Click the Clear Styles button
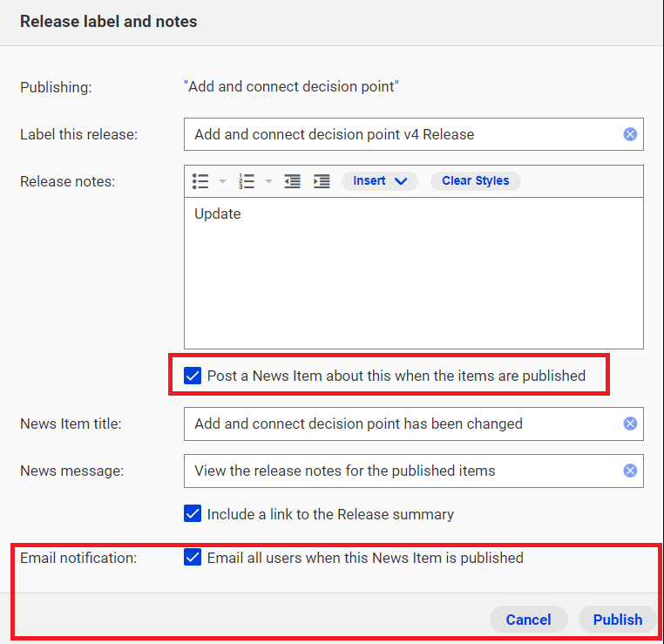Viewport: 664px width, 644px height. coord(476,180)
